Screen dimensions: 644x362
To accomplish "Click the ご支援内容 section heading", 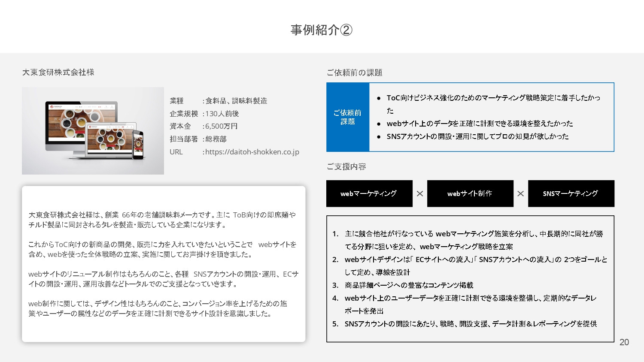I will click(x=346, y=166).
